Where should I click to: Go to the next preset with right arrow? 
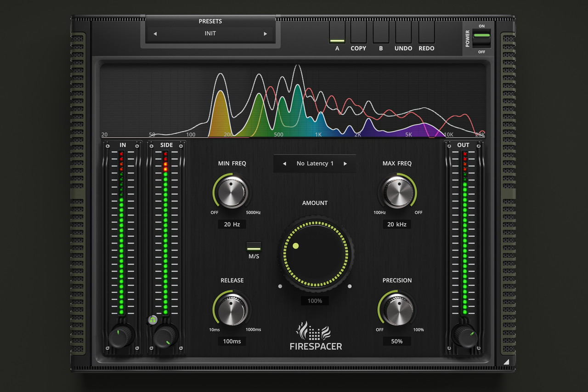tap(265, 34)
